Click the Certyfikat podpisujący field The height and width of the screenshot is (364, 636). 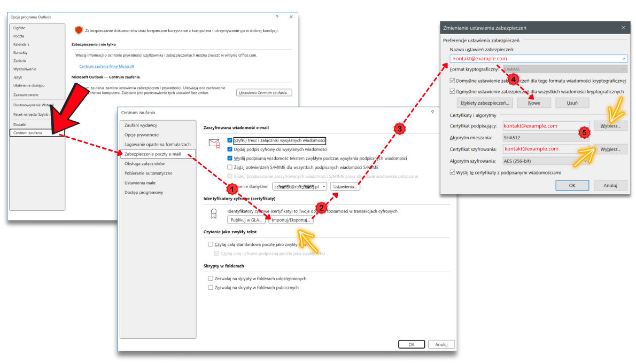[546, 126]
